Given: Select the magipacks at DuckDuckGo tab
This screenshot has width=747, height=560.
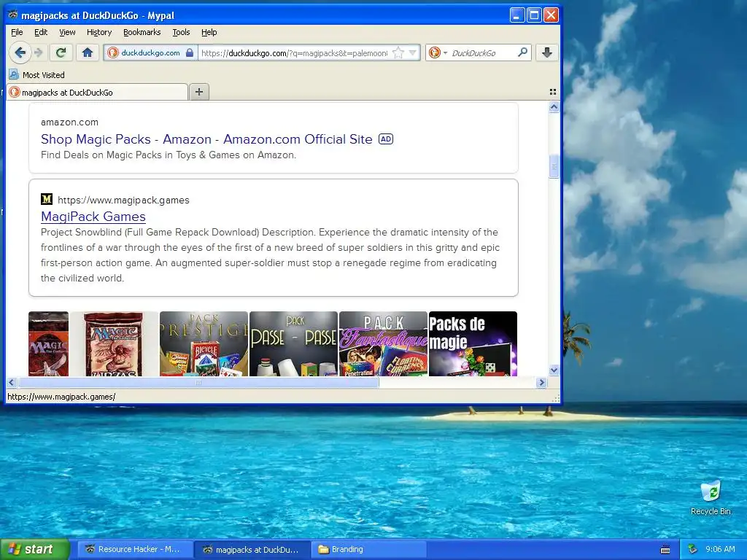Looking at the screenshot, I should point(97,93).
